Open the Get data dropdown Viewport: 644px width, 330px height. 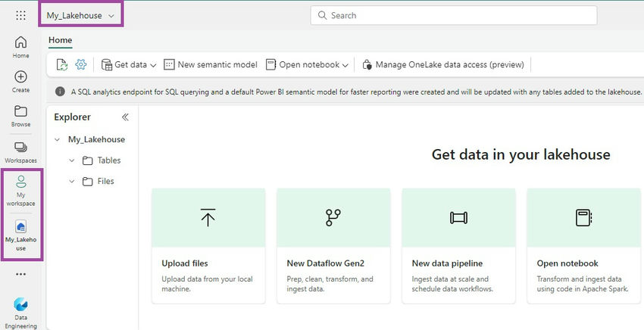(129, 64)
